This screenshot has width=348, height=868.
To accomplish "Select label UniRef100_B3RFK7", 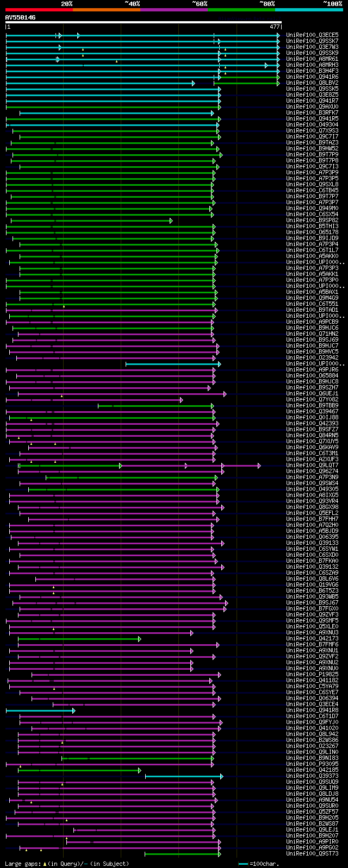I will [x=312, y=112].
